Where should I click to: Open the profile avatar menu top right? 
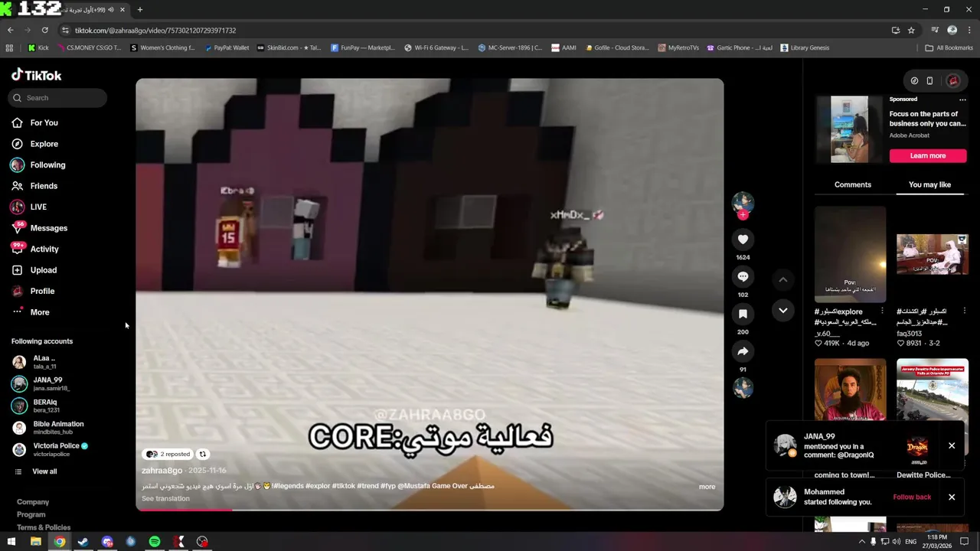953,80
